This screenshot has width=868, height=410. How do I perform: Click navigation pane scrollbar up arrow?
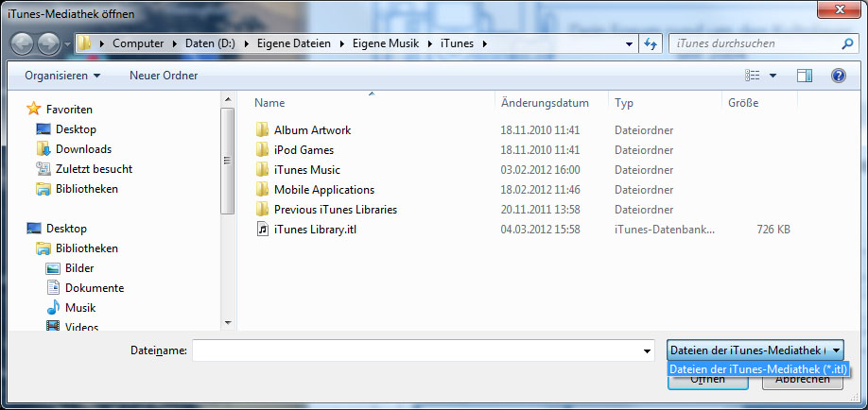pos(228,99)
